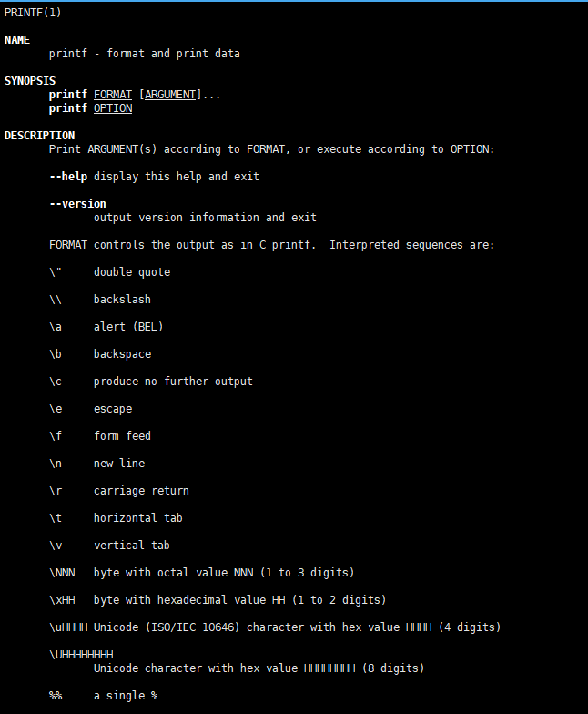588x714 pixels.
Task: Click the \t horizontal tab sequence
Action: click(x=56, y=518)
